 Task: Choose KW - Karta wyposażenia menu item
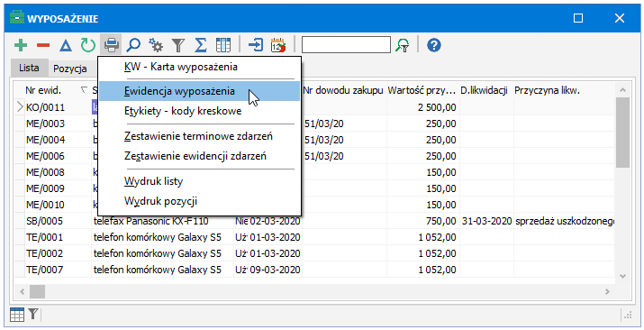click(x=200, y=67)
